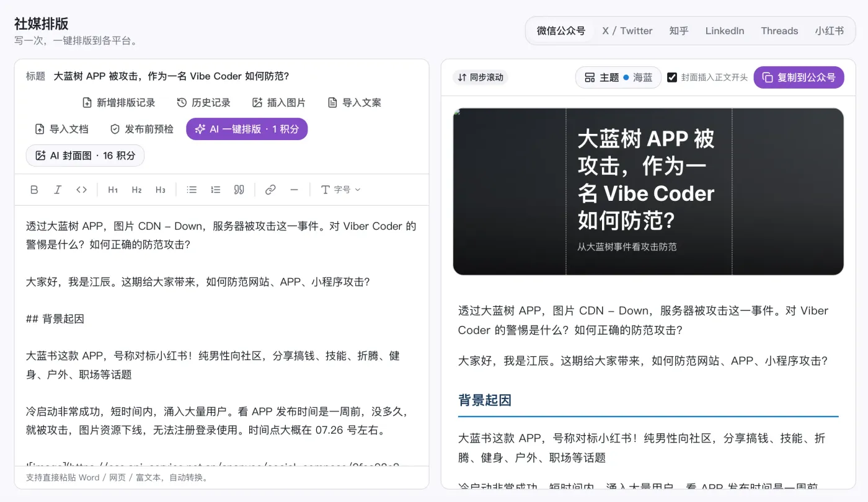
Task: Switch to X / Twitter tab
Action: point(627,31)
